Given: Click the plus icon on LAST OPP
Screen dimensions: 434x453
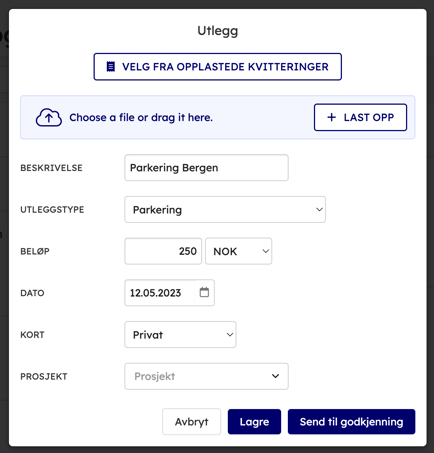Looking at the screenshot, I should click(x=331, y=117).
